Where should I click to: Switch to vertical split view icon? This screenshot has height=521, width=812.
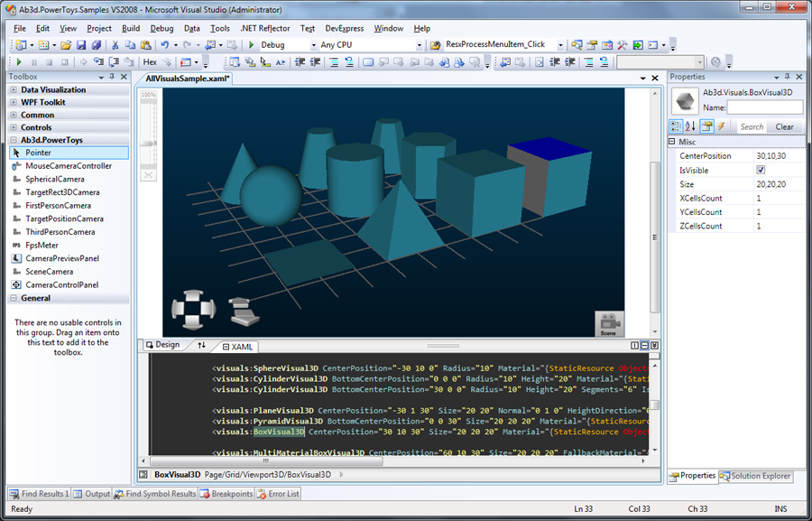pos(635,345)
